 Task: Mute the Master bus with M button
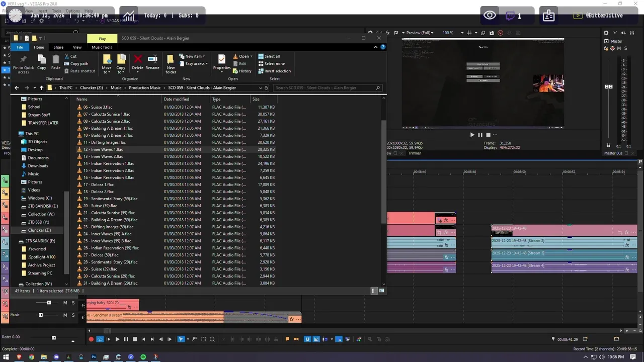(x=619, y=48)
